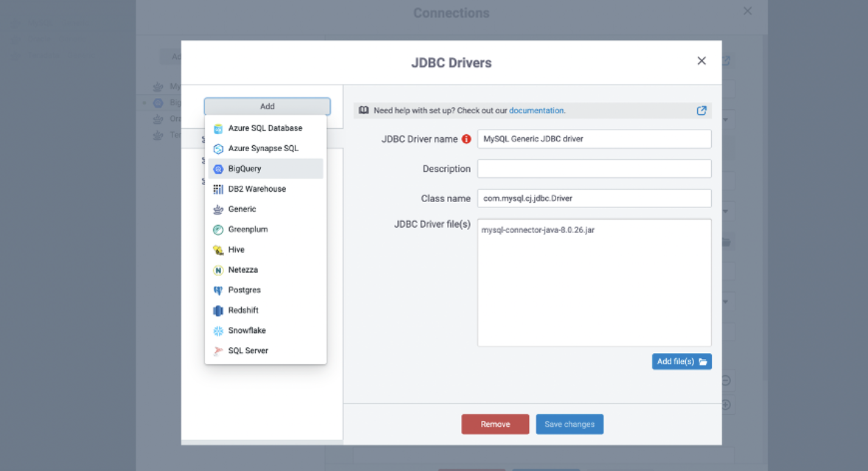Choose Redshift from the menu

(266, 310)
